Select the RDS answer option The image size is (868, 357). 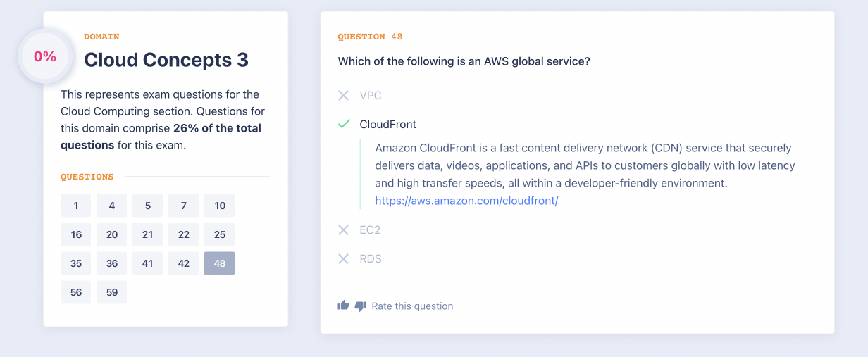click(x=371, y=258)
